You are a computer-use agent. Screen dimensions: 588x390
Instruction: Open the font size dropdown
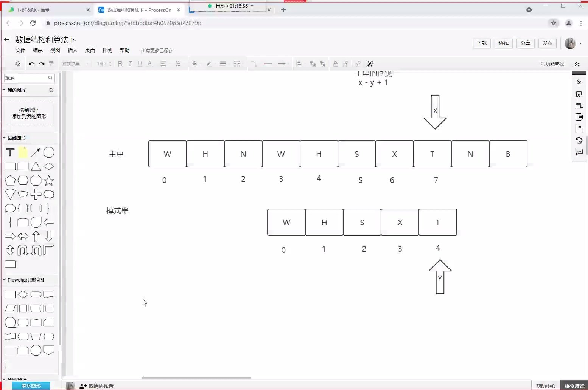pos(103,63)
